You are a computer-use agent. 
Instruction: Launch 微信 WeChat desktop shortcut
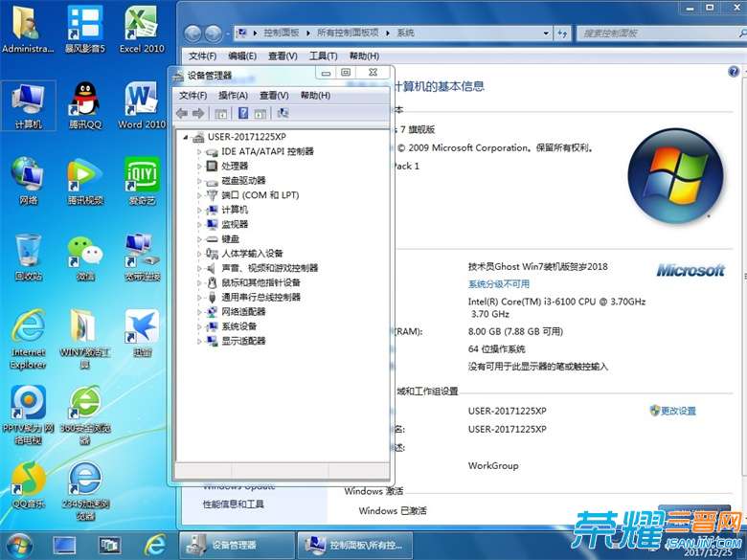(85, 258)
